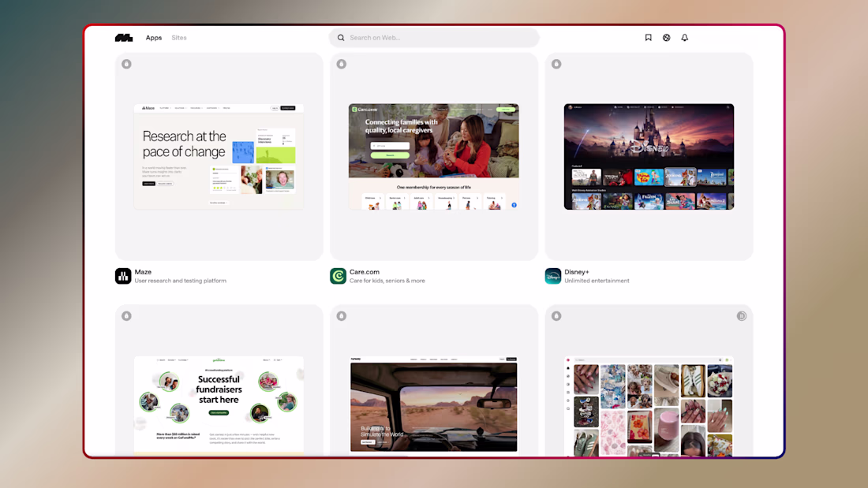This screenshot has width=868, height=488.
Task: Click the Disney+ app logo icon
Action: (x=553, y=276)
